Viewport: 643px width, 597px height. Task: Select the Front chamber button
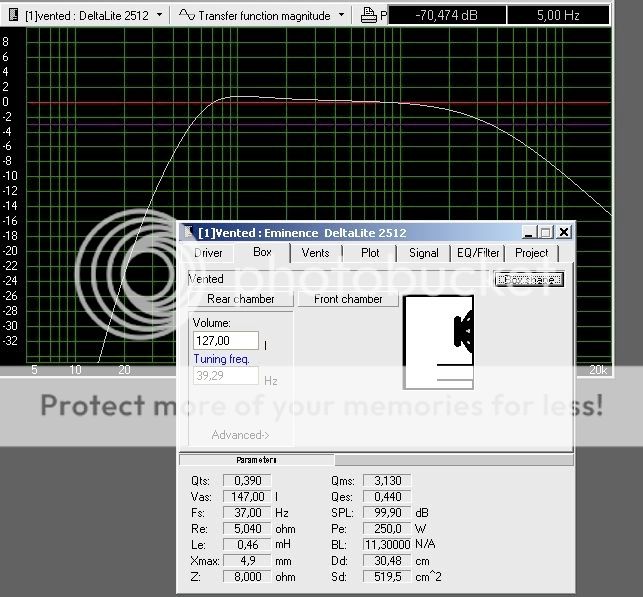click(348, 299)
